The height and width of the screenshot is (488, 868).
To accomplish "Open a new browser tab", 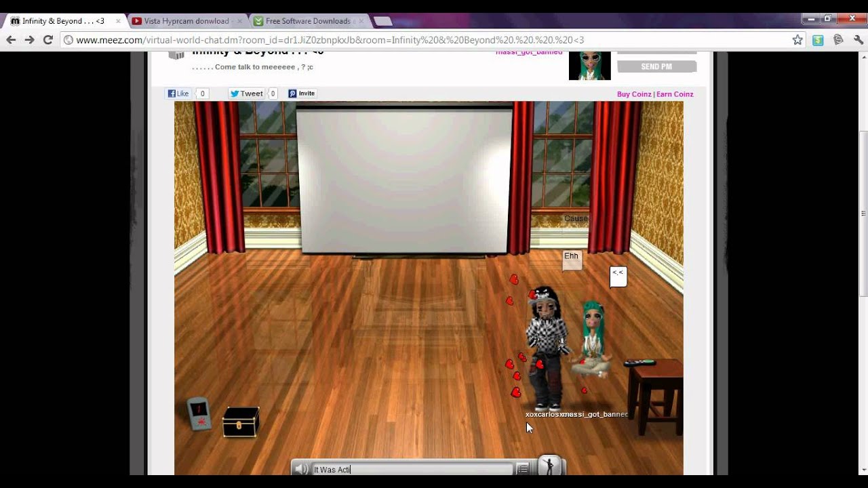I will 382,21.
